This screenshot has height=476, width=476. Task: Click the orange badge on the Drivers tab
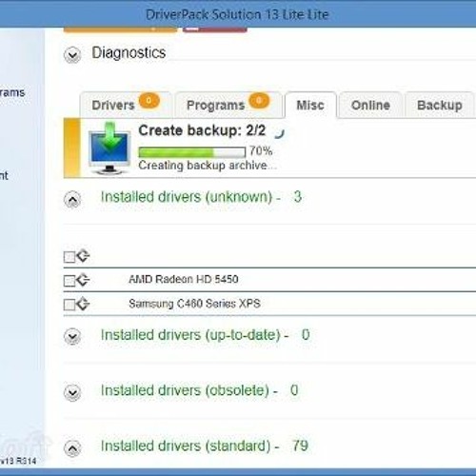pos(149,101)
